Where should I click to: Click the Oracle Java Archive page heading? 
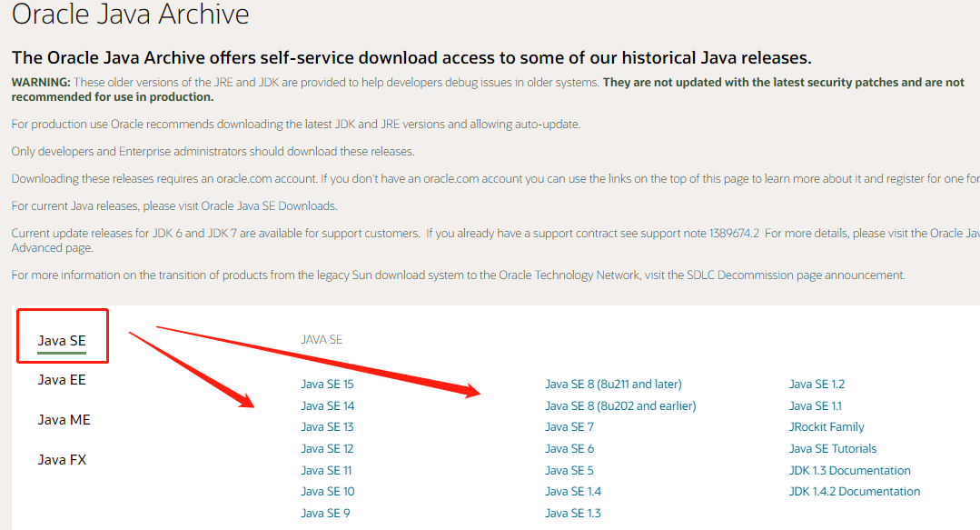click(130, 14)
